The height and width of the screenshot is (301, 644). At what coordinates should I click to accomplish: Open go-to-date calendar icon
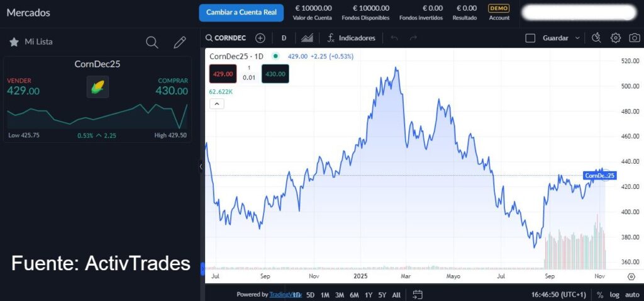[418, 295]
